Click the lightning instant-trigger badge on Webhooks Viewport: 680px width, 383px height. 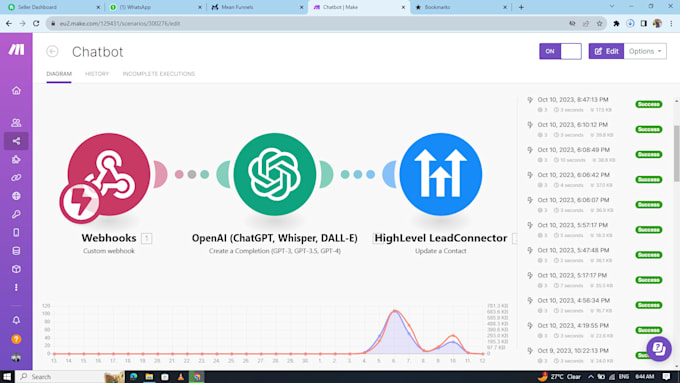[x=81, y=202]
